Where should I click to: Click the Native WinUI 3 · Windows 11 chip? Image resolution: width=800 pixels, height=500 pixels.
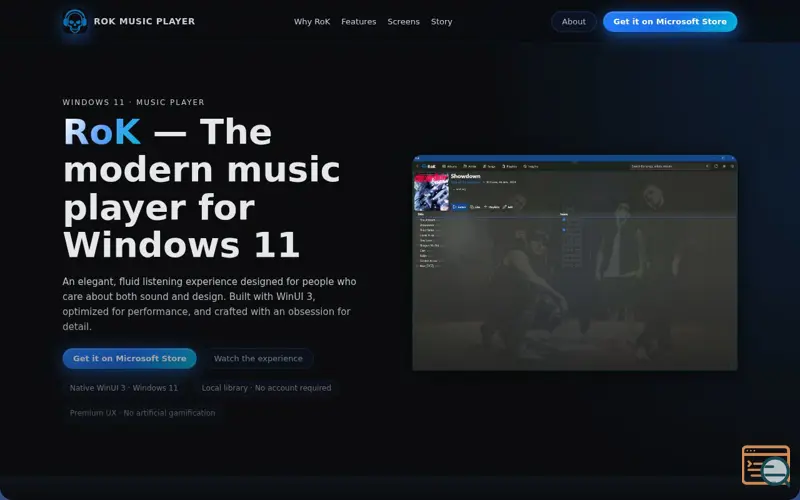click(124, 388)
